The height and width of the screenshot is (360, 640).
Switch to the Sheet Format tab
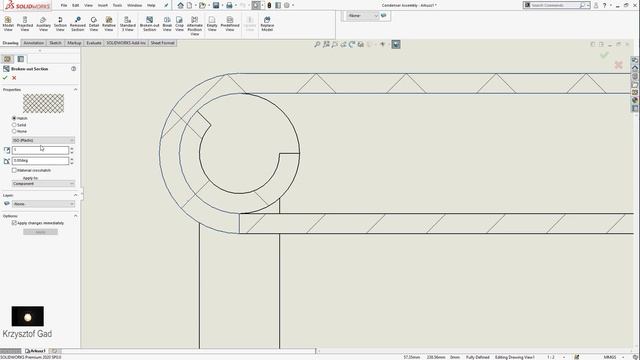pos(162,43)
